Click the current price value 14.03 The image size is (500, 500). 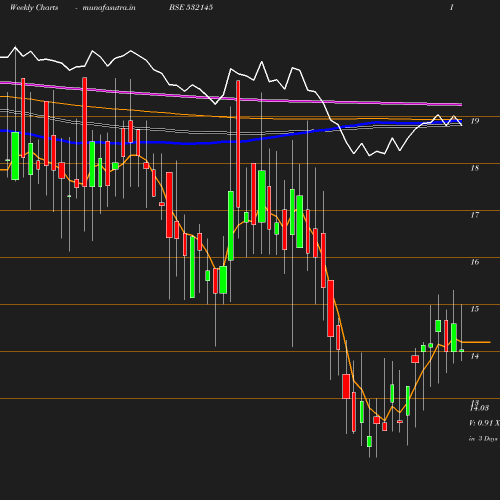480,408
